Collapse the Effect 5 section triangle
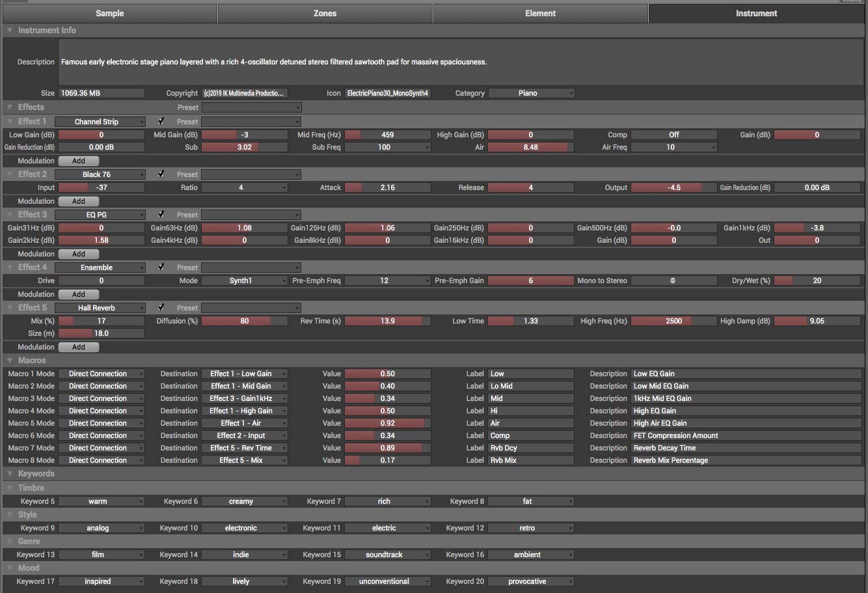 [x=10, y=308]
